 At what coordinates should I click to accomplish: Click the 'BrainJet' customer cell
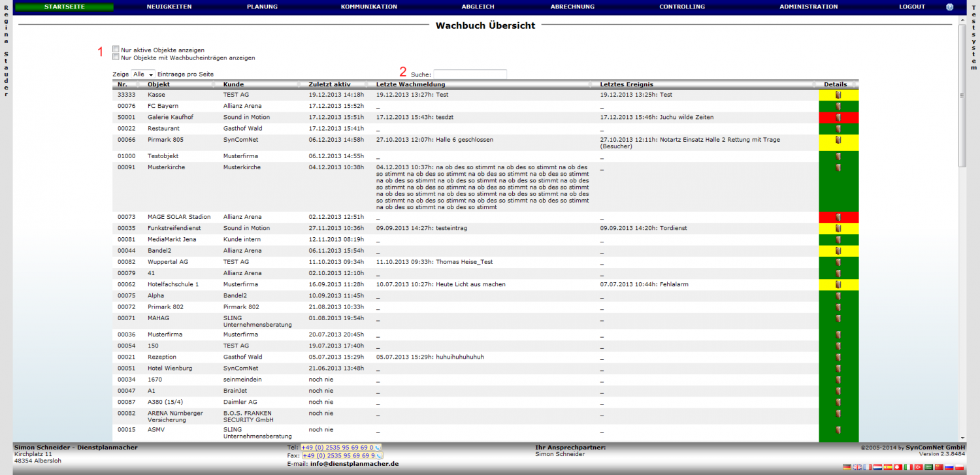coord(235,391)
